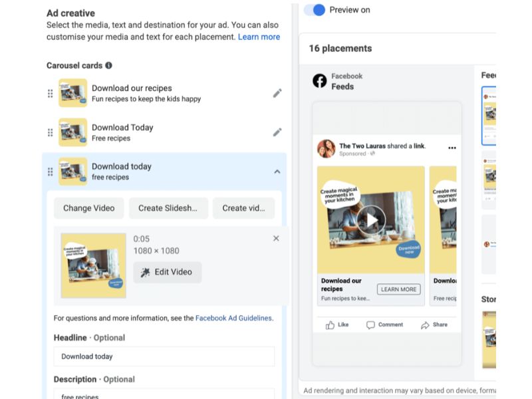This screenshot has height=399, width=532.
Task: Turn off the Preview on toggle
Action: coord(315,10)
